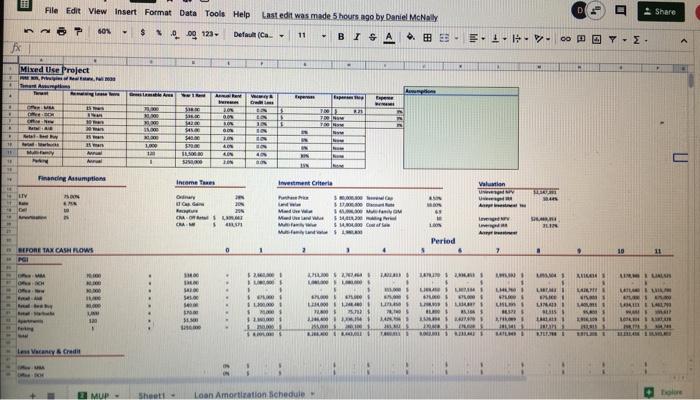The image size is (700, 400).
Task: Select the BEFORE TAX CASH FLOWS heading
Action: pos(55,250)
